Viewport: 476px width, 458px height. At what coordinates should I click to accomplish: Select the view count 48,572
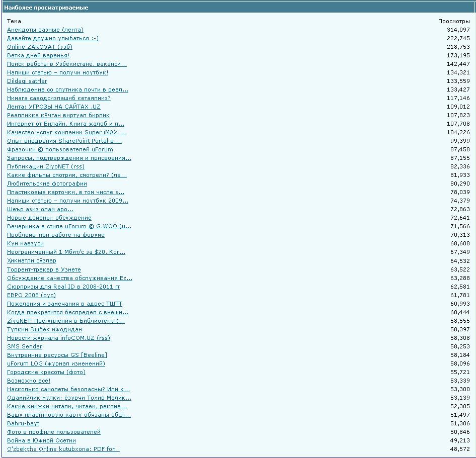[x=460, y=449]
